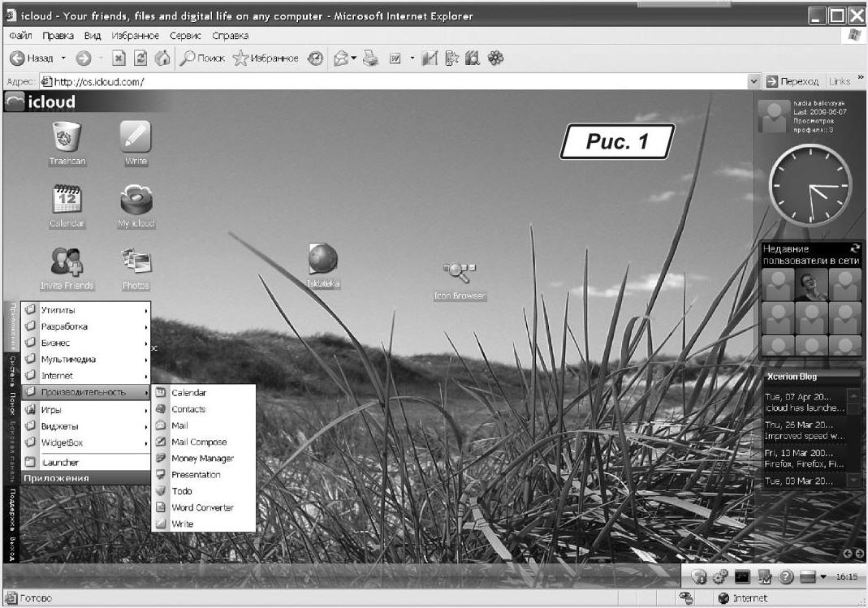Click the Internet Explorer Home toolbar icon
Screen dimensions: 868x608
point(162,58)
